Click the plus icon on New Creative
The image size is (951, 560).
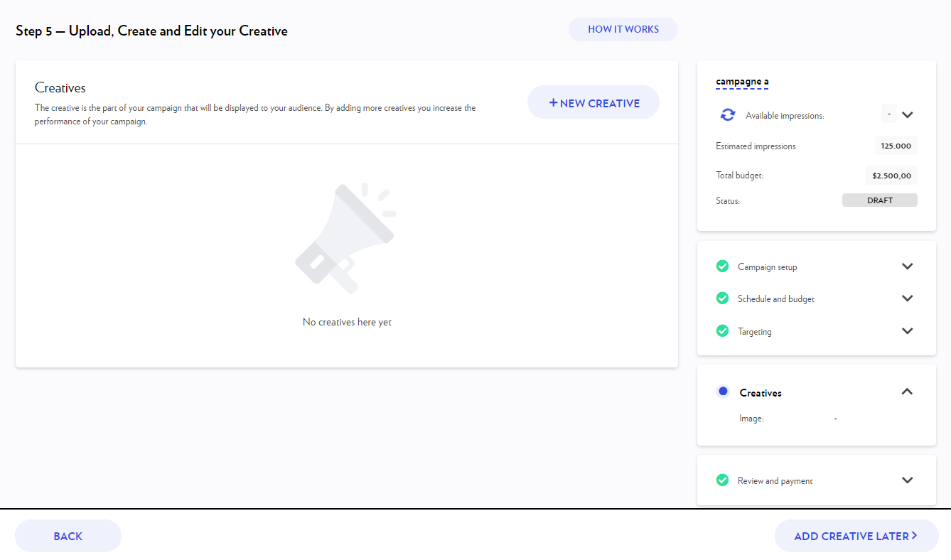553,102
